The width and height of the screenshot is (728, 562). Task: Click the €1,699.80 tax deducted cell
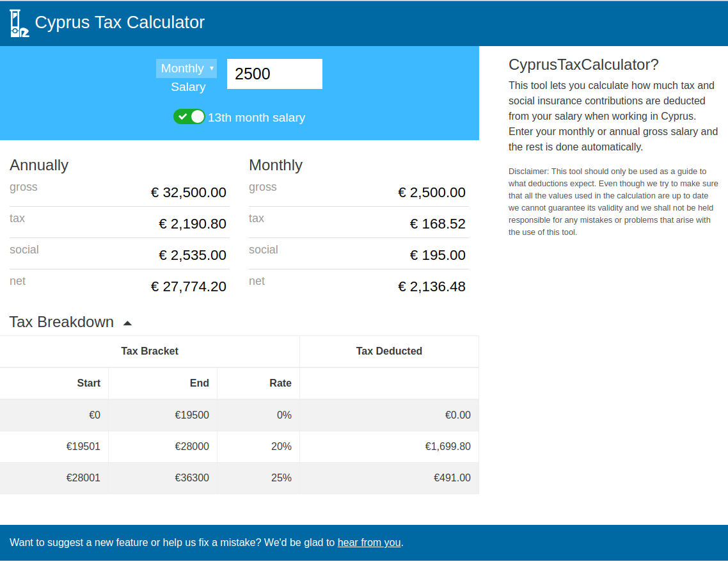click(x=389, y=446)
